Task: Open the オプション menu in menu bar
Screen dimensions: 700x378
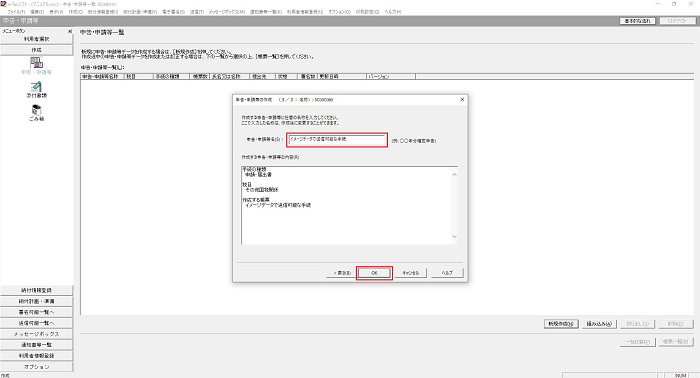Action: pyautogui.click(x=339, y=12)
